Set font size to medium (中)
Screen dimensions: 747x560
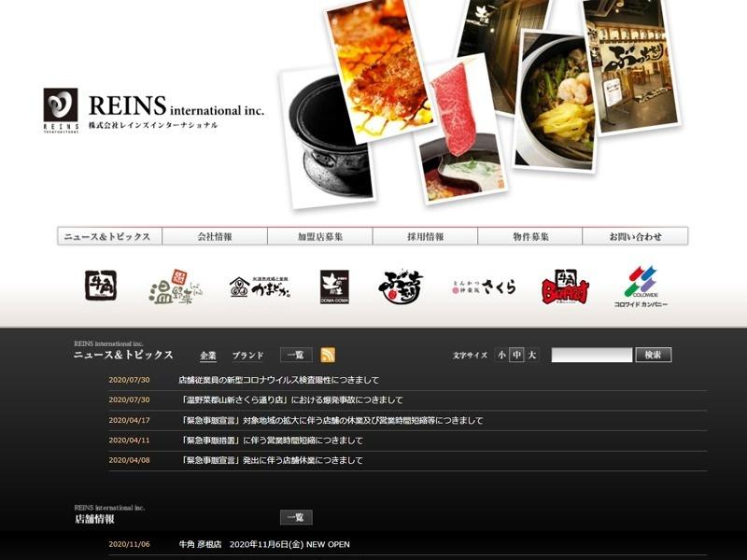[516, 355]
